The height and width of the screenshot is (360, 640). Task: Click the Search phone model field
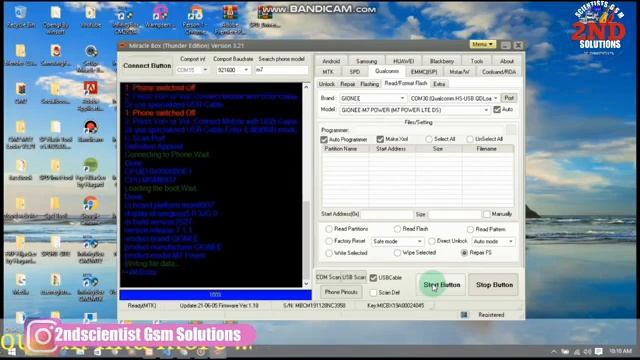(282, 70)
